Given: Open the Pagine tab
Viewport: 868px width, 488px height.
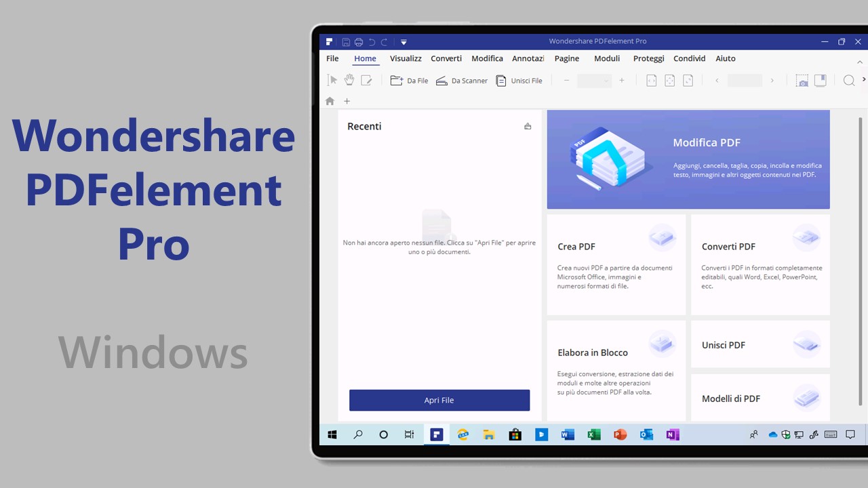Looking at the screenshot, I should [567, 59].
